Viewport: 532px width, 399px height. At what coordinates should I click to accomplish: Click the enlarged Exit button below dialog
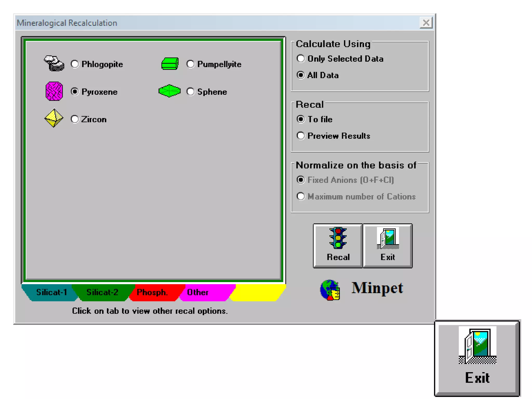[x=477, y=358]
